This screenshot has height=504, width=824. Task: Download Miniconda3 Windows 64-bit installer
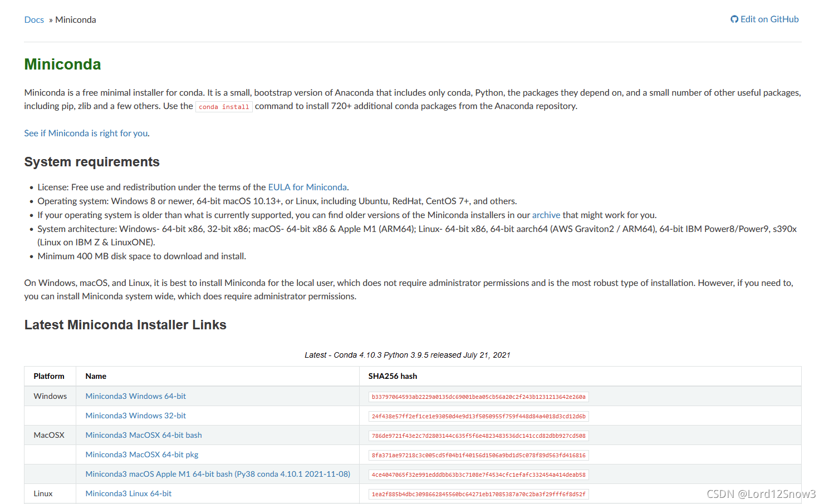click(136, 396)
